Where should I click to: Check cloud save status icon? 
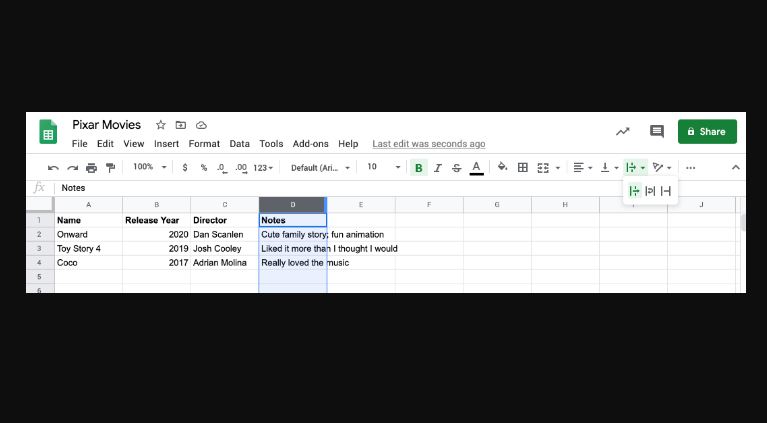click(x=201, y=125)
